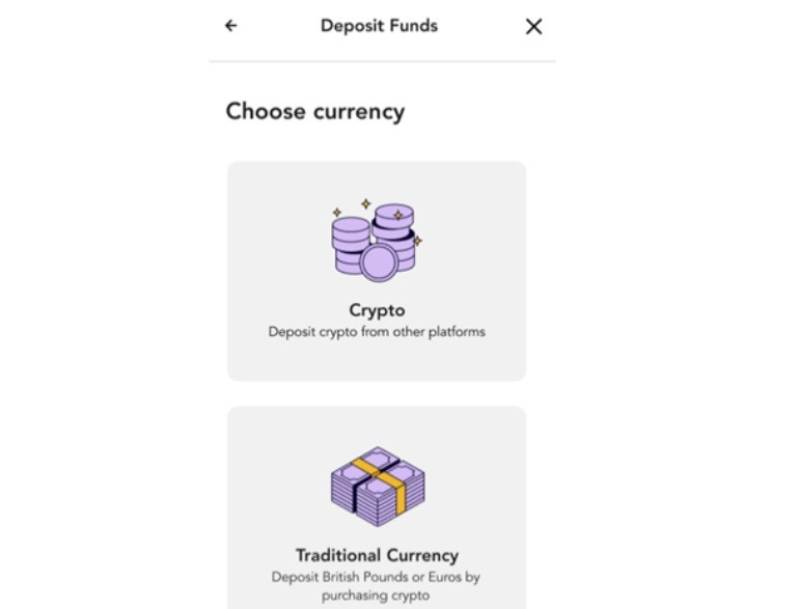Viewport: 800px width, 609px height.
Task: Select the Traditional Currency card
Action: tap(377, 508)
